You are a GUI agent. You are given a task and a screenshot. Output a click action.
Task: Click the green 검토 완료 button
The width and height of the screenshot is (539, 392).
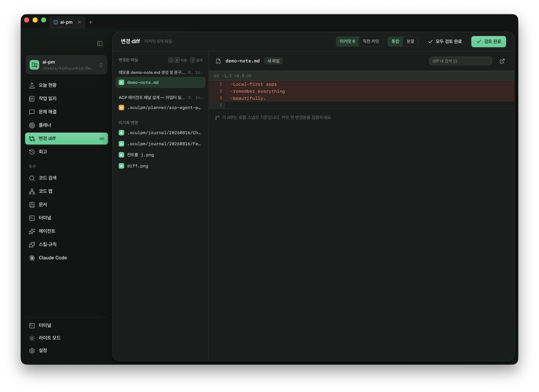[489, 42]
